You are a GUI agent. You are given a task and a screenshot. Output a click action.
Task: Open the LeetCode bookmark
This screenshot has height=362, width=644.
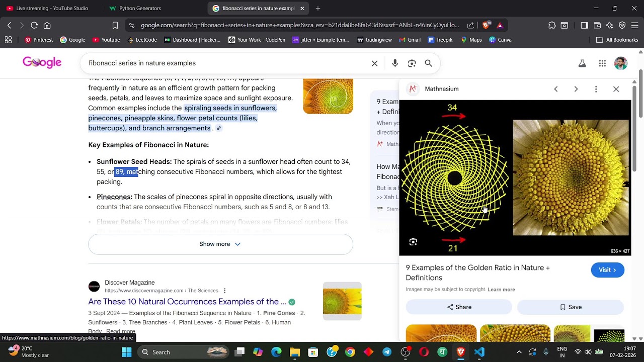142,40
